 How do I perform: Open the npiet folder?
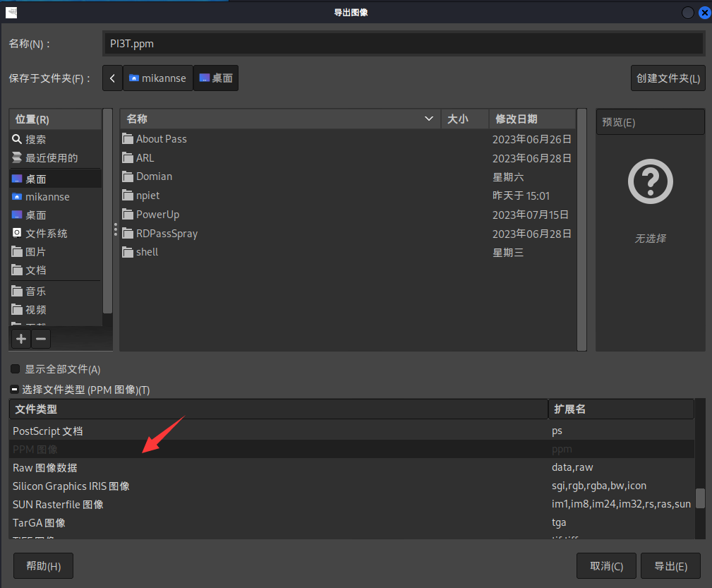pyautogui.click(x=147, y=196)
